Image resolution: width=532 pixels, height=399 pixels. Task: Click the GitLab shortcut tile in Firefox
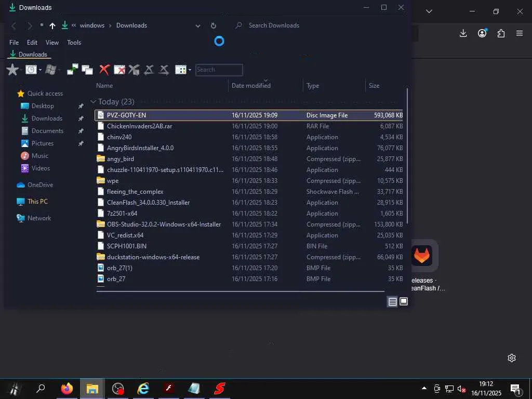point(422,256)
